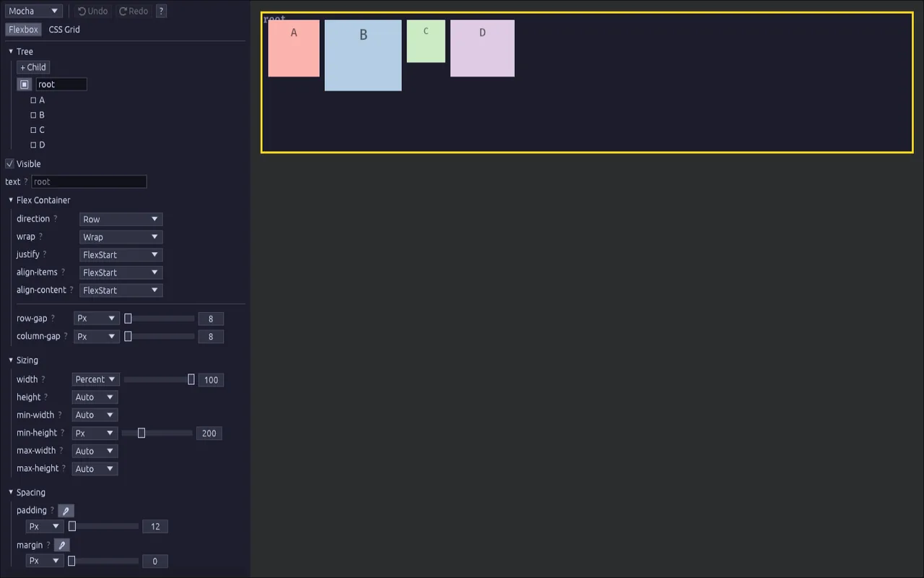Show help for the text property
Screen dimensions: 924x578
pyautogui.click(x=26, y=182)
